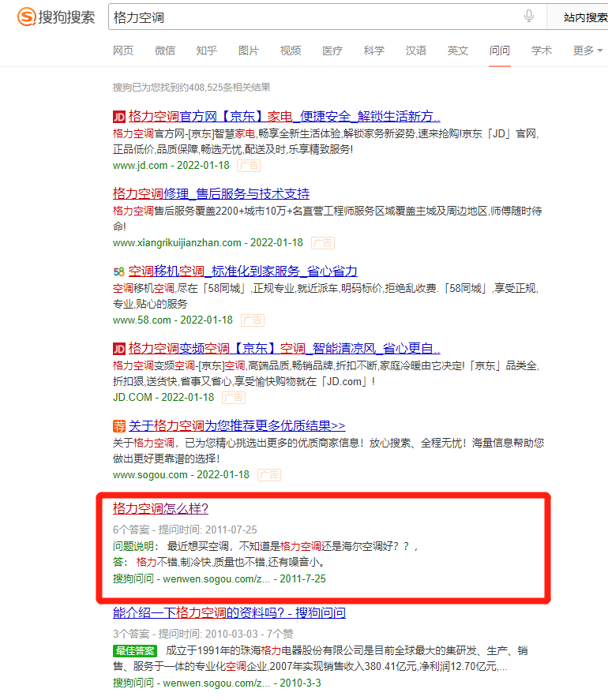Screen dimensions: 608x700
Task: Click 广告 label next to JD.COM
Action: tap(234, 397)
